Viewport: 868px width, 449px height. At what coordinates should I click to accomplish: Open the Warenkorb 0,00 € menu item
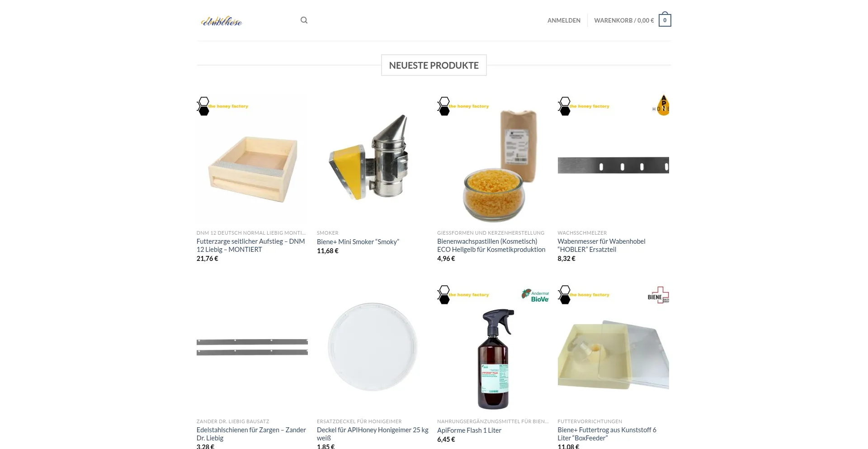(624, 20)
